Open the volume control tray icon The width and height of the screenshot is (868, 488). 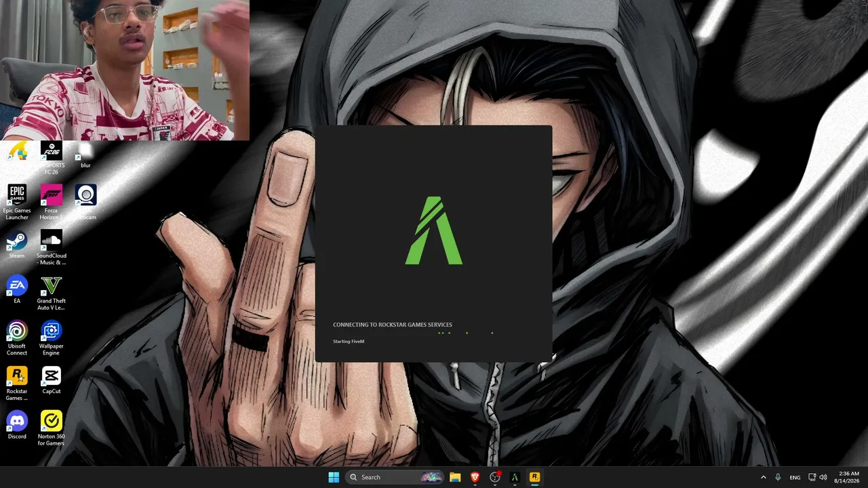pyautogui.click(x=823, y=477)
